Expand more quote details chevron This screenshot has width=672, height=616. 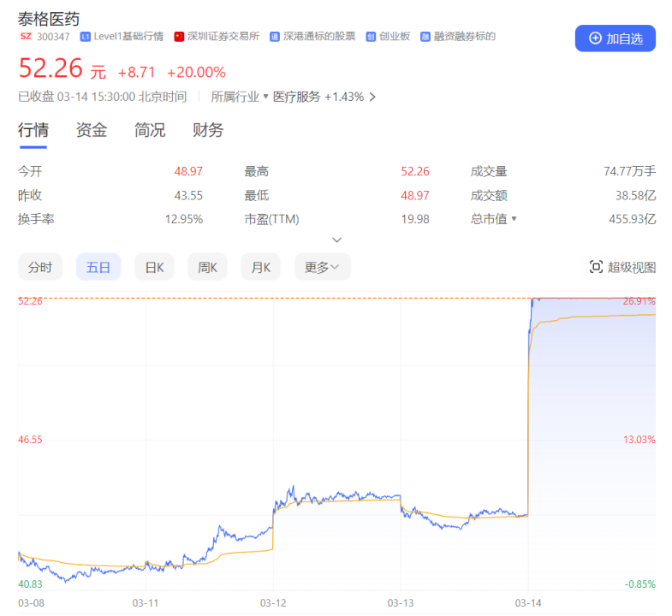tap(336, 240)
